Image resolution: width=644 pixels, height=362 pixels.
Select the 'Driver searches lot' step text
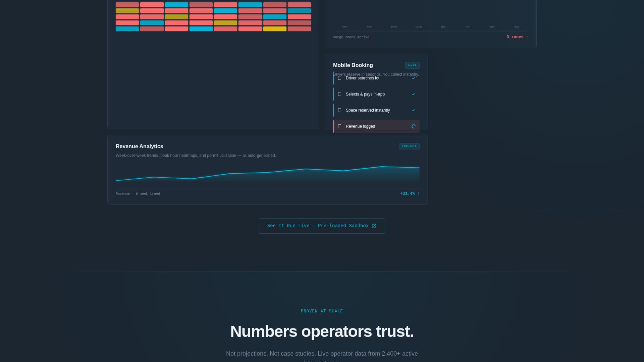click(x=363, y=78)
